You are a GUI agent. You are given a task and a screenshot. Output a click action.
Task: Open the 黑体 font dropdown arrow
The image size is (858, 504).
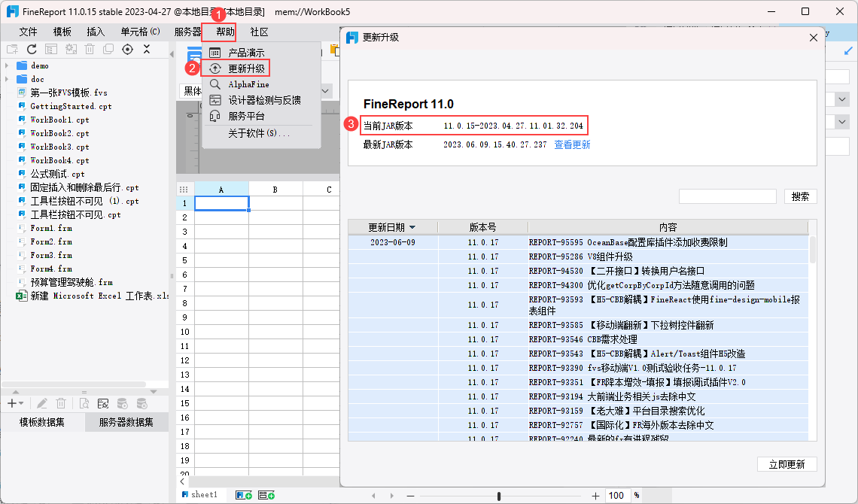326,91
